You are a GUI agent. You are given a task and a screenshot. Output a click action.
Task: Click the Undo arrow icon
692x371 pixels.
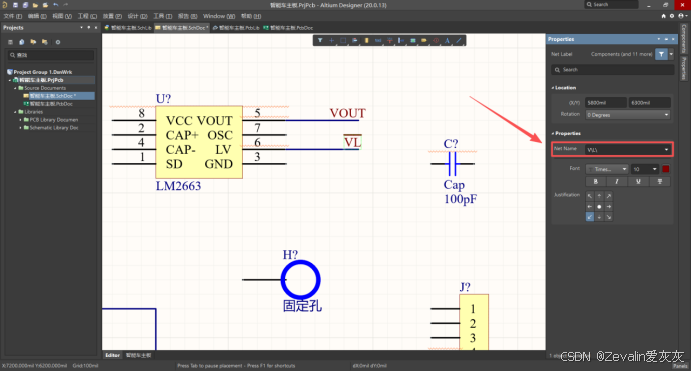pyautogui.click(x=56, y=5)
